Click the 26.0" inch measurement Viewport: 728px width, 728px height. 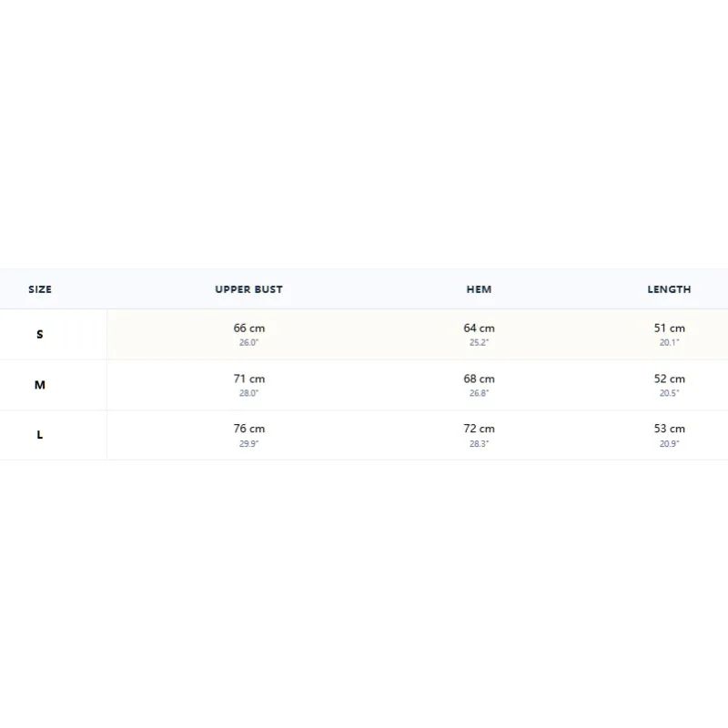click(248, 343)
